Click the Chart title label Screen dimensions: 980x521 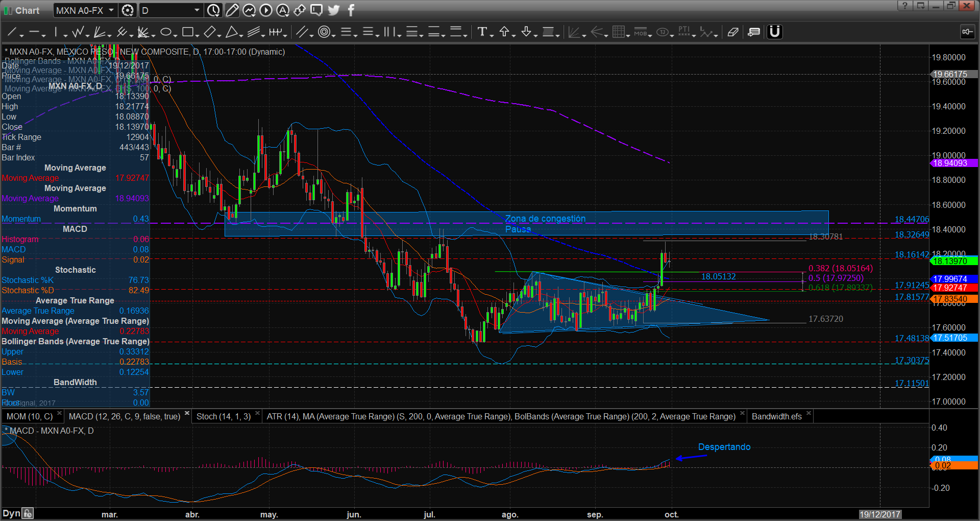(x=27, y=10)
